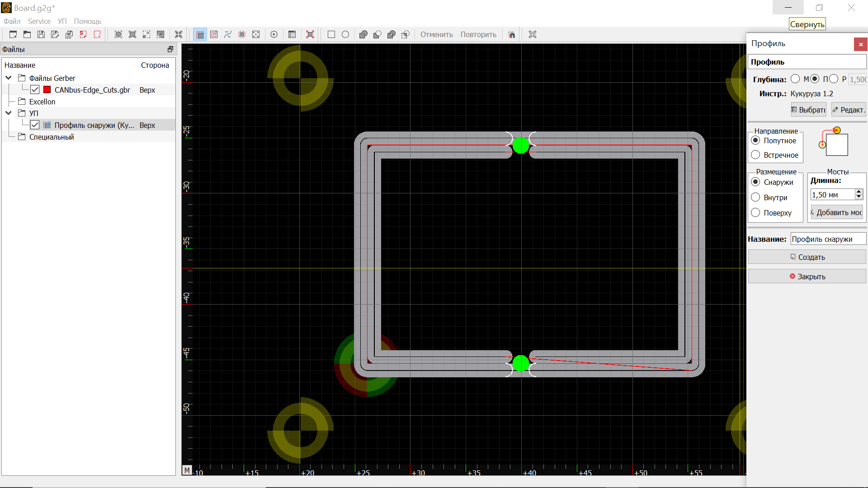Screen dimensions: 868x488
Task: Collapse the Файлы Gerber tree node
Action: (x=9, y=78)
